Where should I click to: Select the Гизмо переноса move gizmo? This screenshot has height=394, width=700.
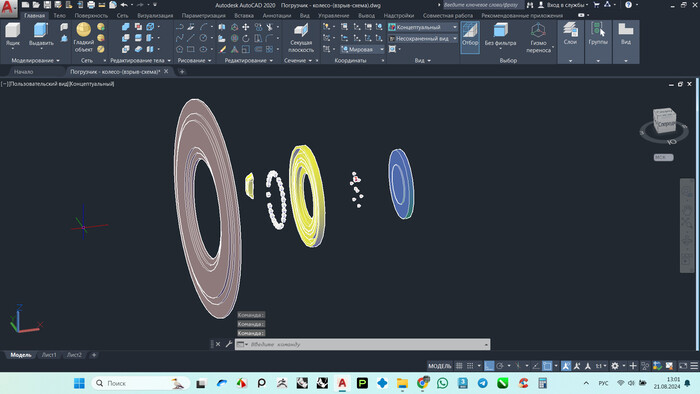point(538,38)
